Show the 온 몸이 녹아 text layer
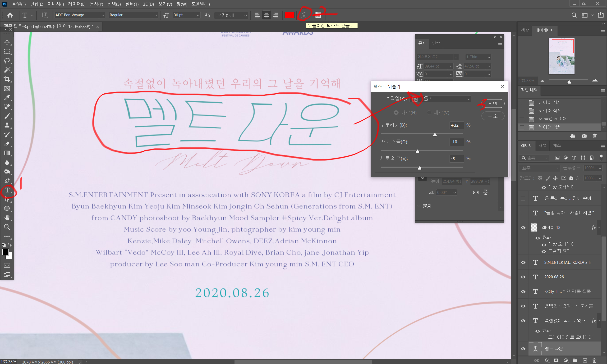607x364 pixels. [x=523, y=198]
